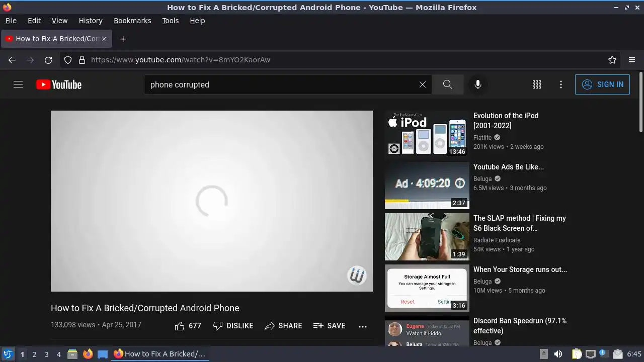Image resolution: width=644 pixels, height=362 pixels.
Task: Click the DISLIKE button
Action: (x=233, y=326)
